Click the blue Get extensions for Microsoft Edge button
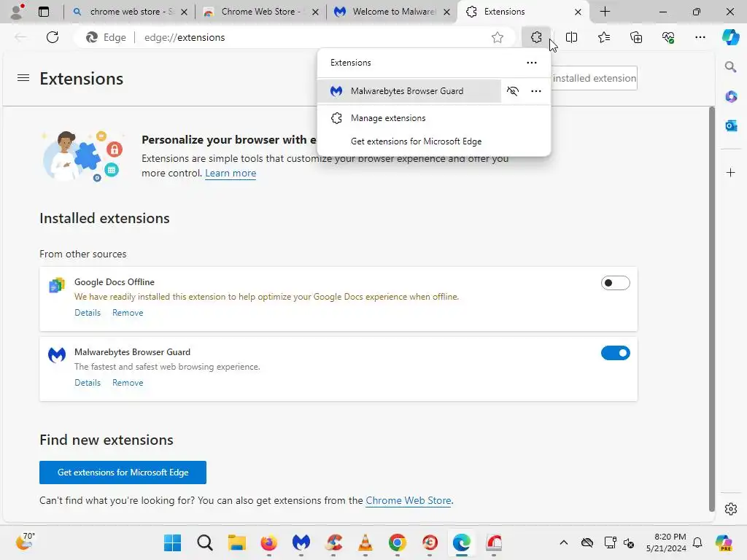The image size is (747, 560). tap(123, 472)
